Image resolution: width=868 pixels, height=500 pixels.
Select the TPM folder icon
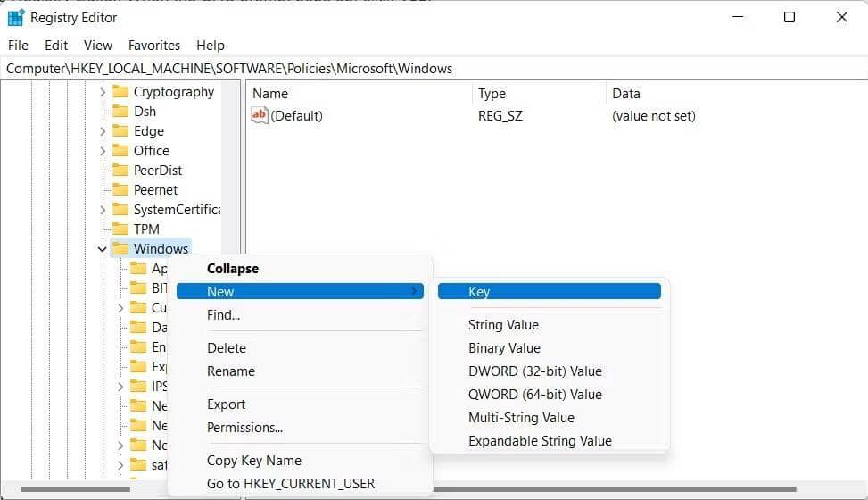pos(120,229)
